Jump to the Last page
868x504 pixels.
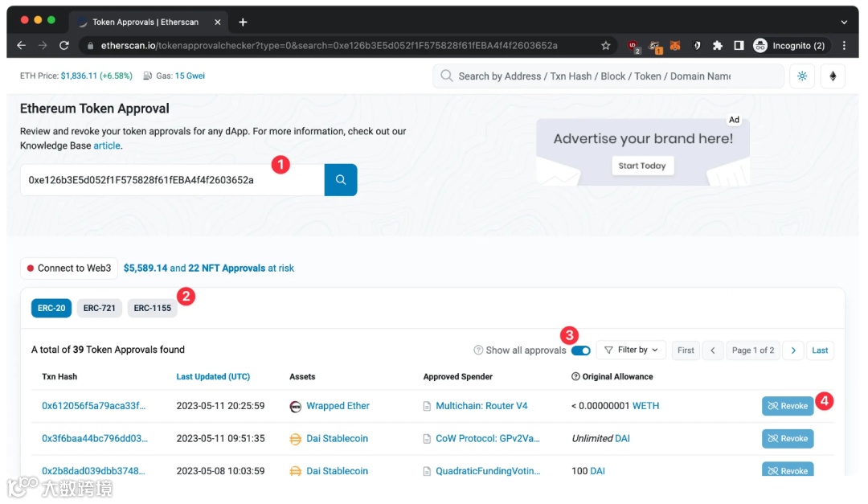[819, 350]
